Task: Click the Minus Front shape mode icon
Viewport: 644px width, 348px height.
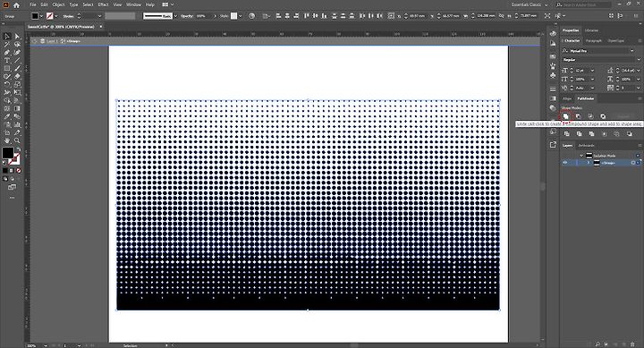Action: pyautogui.click(x=578, y=116)
